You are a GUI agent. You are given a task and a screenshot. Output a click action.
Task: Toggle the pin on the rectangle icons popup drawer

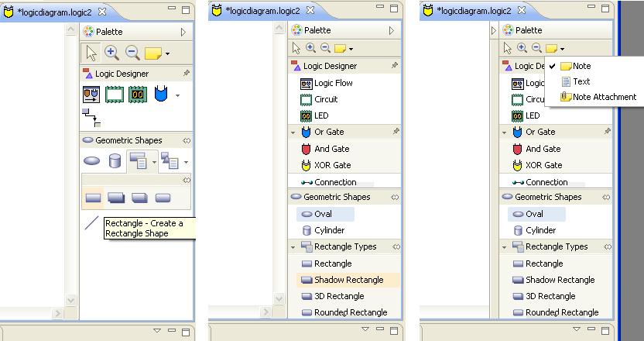point(187,180)
